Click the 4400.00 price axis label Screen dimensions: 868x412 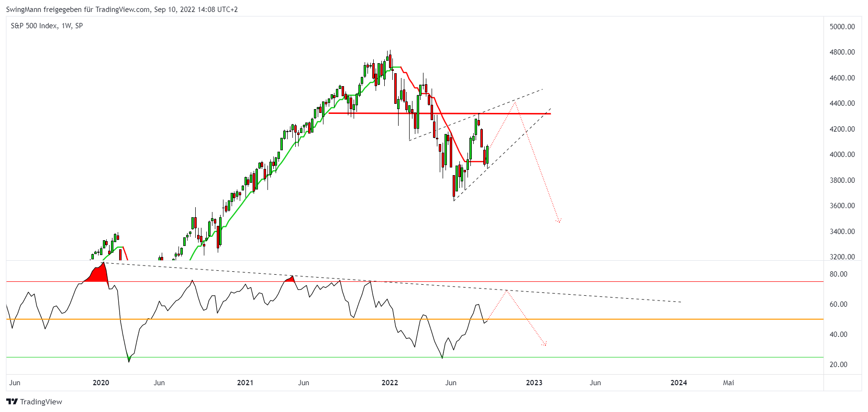(x=842, y=103)
